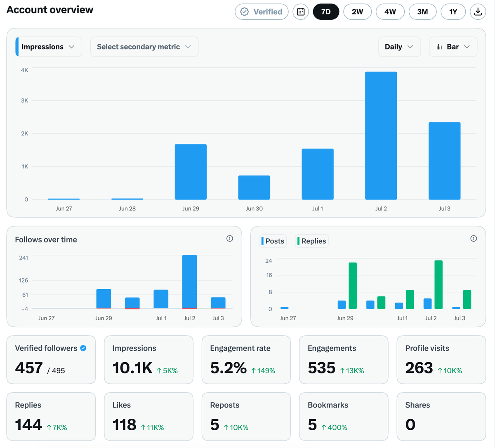Toggle Replies series in the legend
This screenshot has height=448, width=495.
coord(312,241)
